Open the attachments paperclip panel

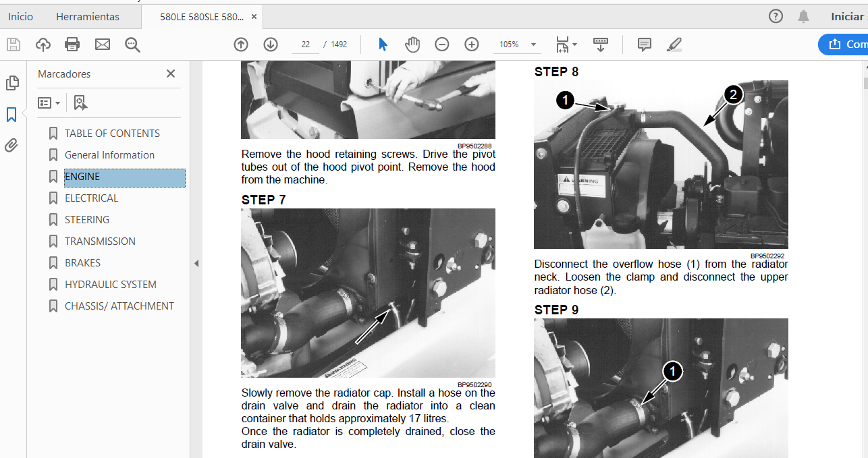coord(11,146)
